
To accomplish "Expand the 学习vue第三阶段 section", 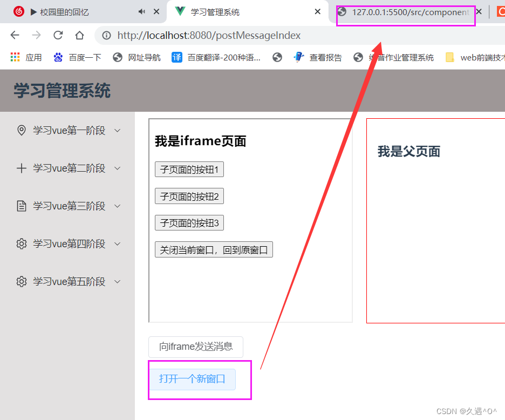I will tap(118, 206).
